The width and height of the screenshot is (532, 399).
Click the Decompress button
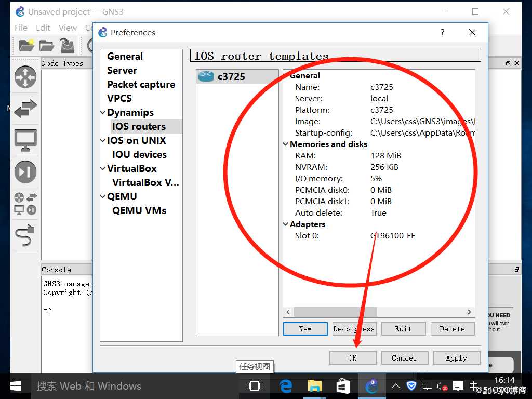coord(354,329)
